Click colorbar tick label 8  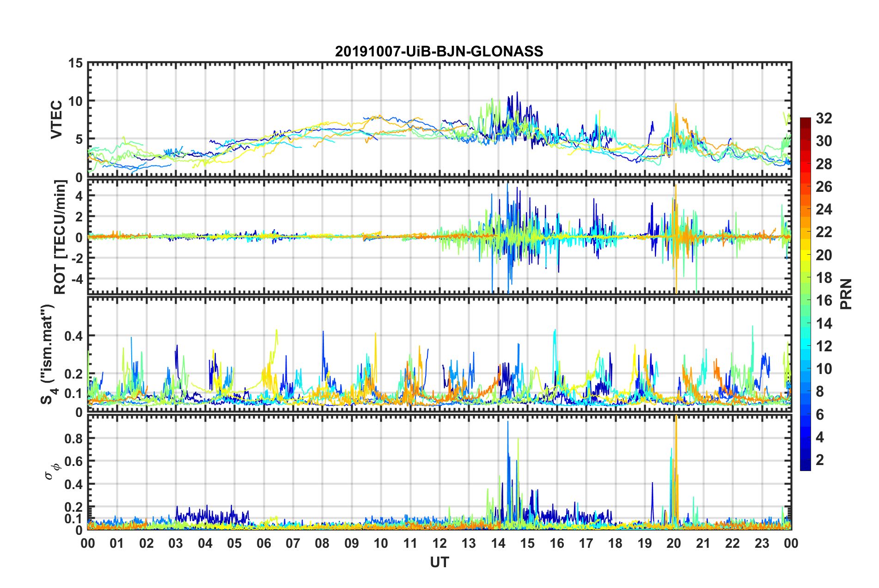click(x=820, y=392)
